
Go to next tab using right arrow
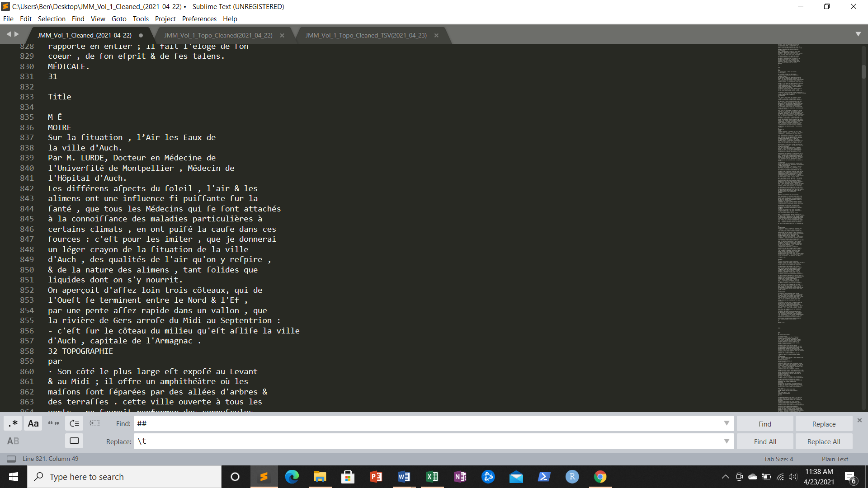pyautogui.click(x=17, y=34)
